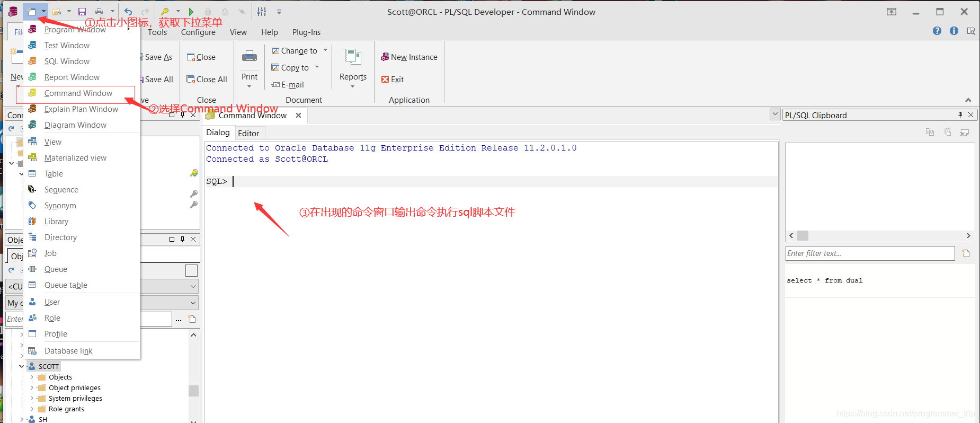Image resolution: width=980 pixels, height=423 pixels.
Task: Click the clipboard horizontal scrollbar right arrow
Action: click(968, 236)
